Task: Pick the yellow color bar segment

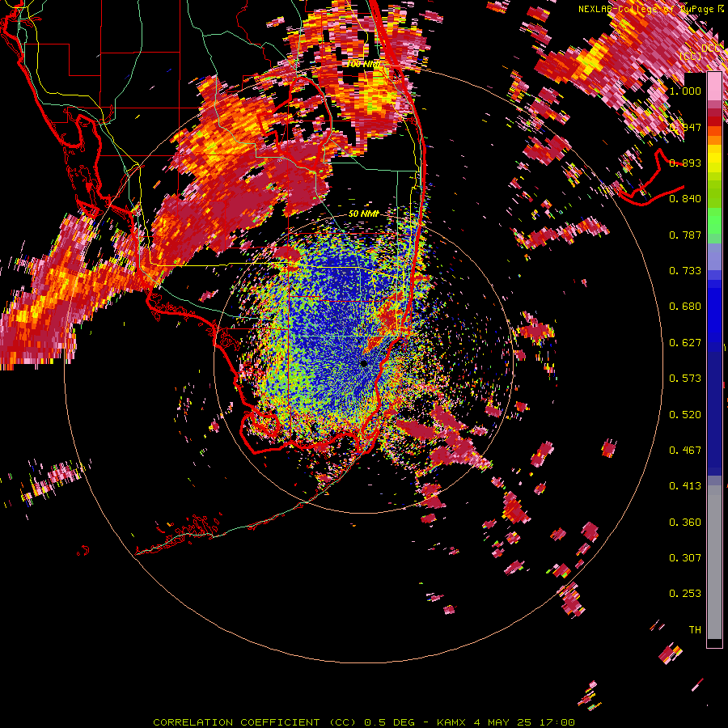Action: (x=714, y=159)
